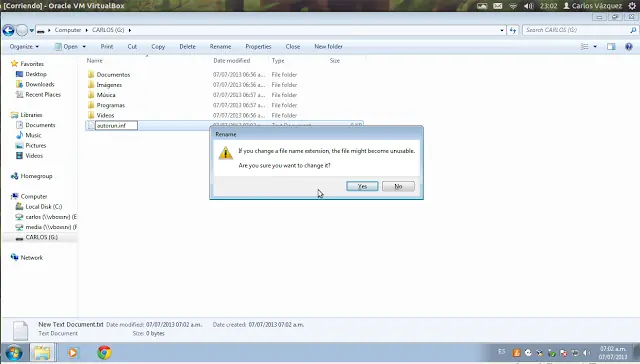The image size is (640, 364).
Task: Click the volume icon in the Windows tray
Action: 587,353
